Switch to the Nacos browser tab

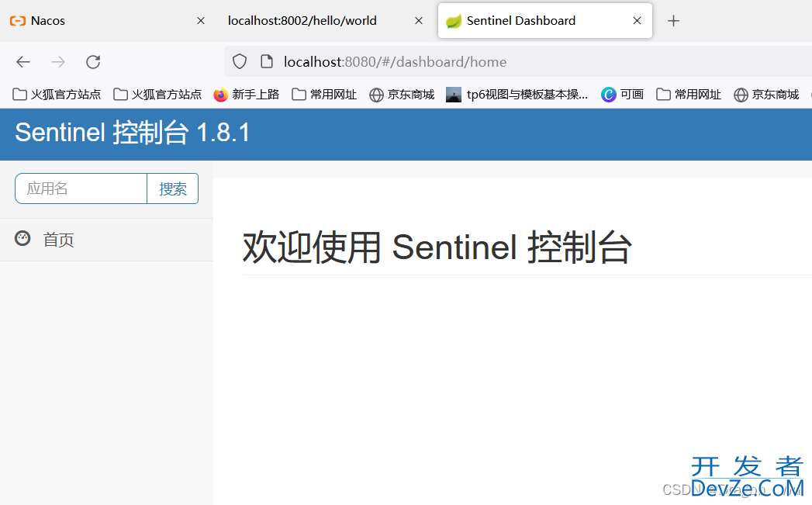point(106,21)
